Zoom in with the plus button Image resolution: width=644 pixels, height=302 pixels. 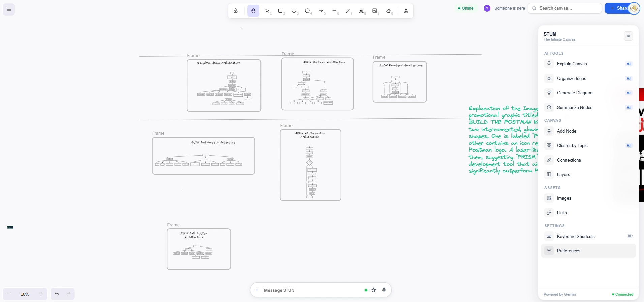[41, 294]
